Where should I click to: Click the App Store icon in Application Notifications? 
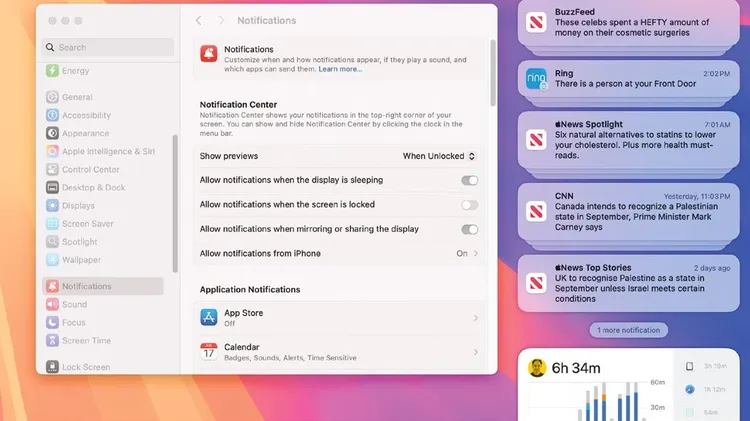209,318
